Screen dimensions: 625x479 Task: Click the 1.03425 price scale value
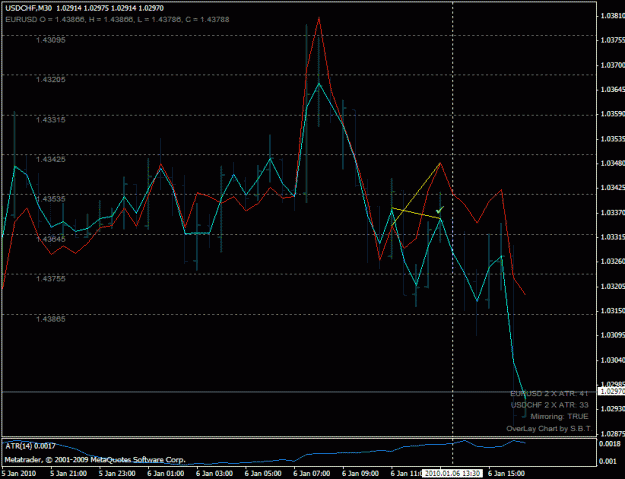[612, 187]
